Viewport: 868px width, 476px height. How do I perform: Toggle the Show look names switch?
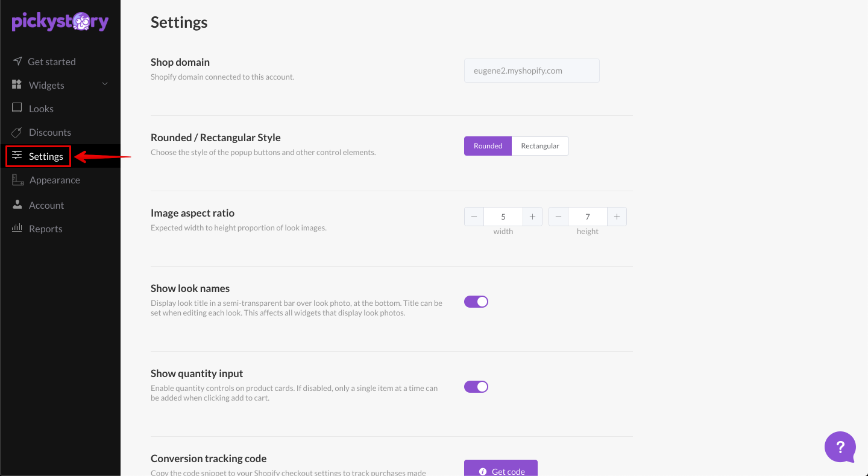476,302
